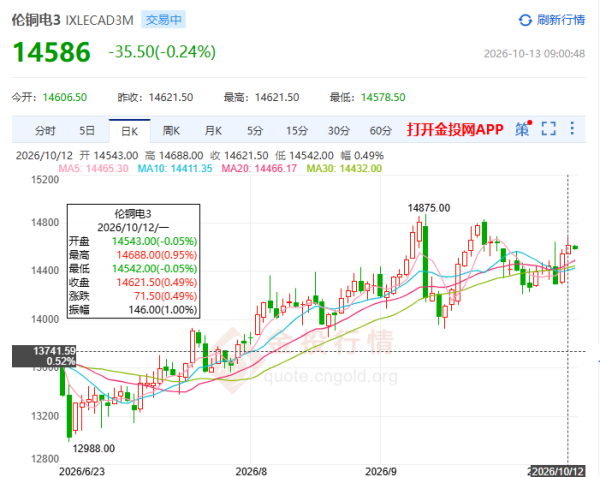
Task: Click the tooltip 收盘 14621.50(0.49%) row
Action: (x=133, y=282)
